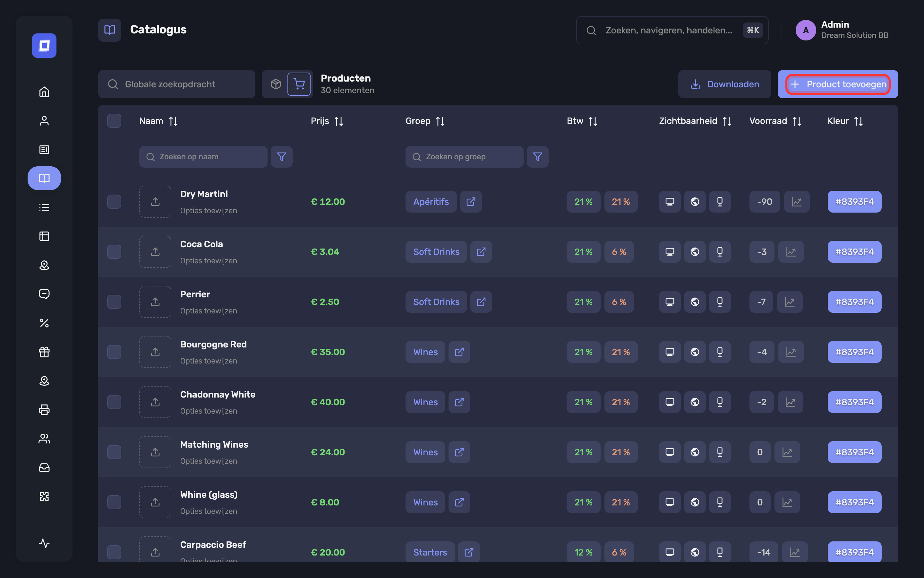
Task: Open color swatch #8393F4 for Dry Martini
Action: click(x=854, y=202)
